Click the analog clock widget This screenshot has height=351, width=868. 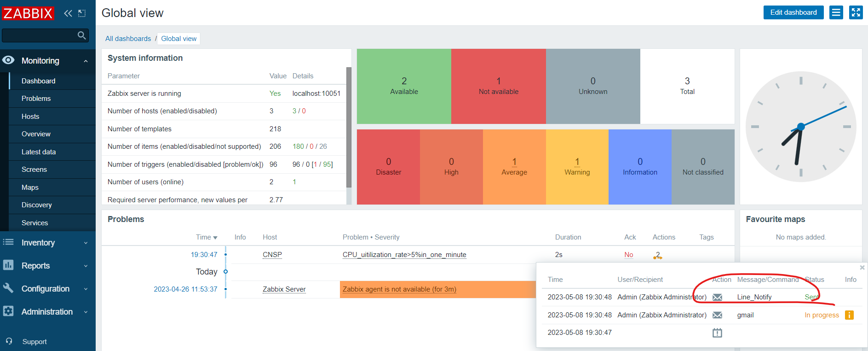click(801, 127)
